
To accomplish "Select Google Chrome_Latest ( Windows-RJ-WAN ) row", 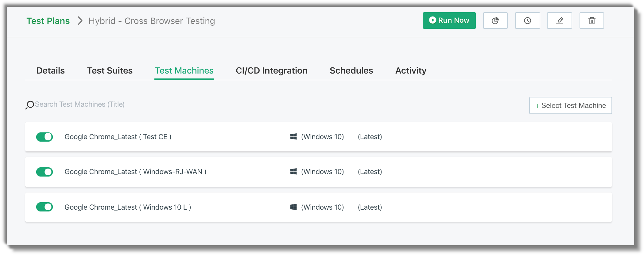I will pyautogui.click(x=319, y=172).
